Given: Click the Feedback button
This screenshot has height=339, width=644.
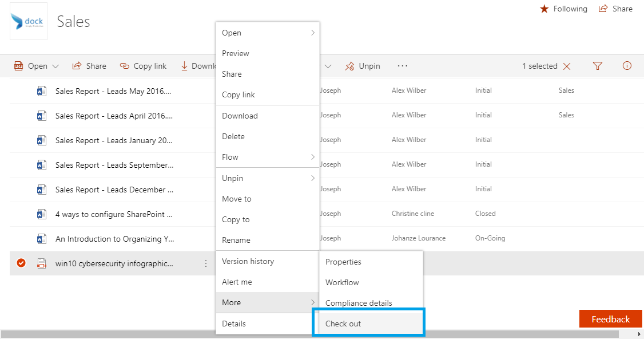Looking at the screenshot, I should click(x=610, y=318).
